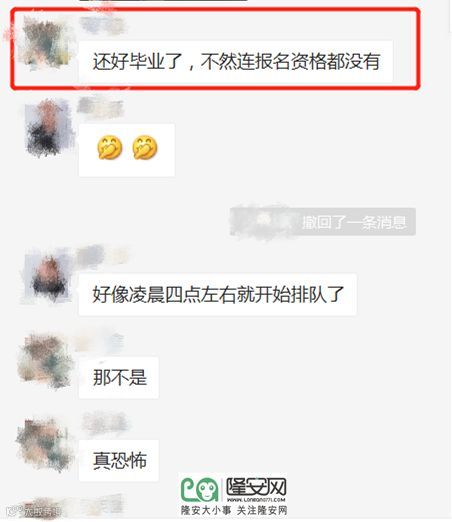Click the green monkey 隆安网 logo icon
The width and height of the screenshot is (452, 522).
click(x=200, y=489)
